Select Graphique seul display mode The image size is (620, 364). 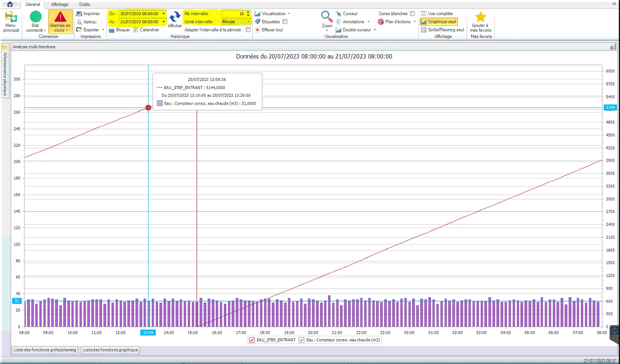[439, 22]
